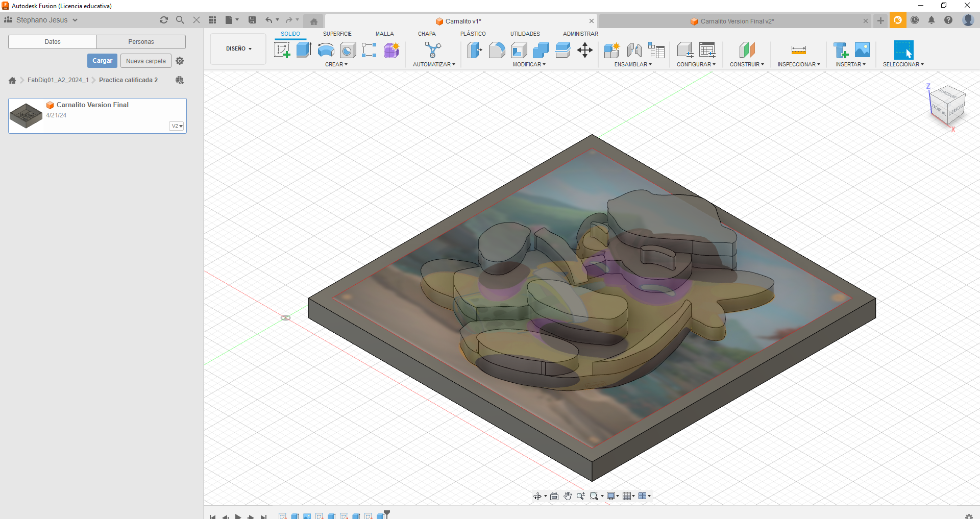The width and height of the screenshot is (980, 519).
Task: Open the viewports layout dropdown
Action: [645, 496]
